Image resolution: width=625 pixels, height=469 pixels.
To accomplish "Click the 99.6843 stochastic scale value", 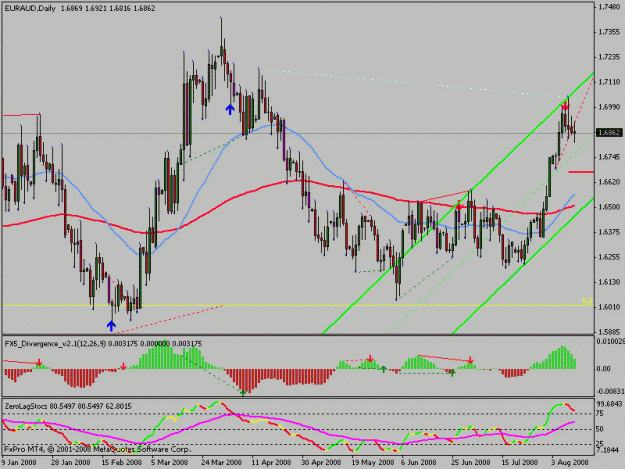I will (x=610, y=404).
